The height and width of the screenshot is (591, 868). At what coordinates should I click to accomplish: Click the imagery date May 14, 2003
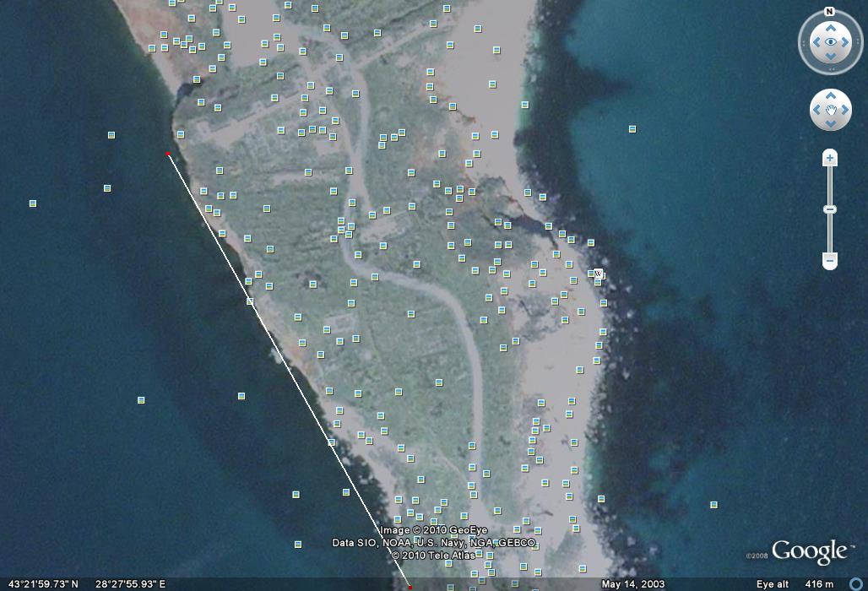point(632,583)
